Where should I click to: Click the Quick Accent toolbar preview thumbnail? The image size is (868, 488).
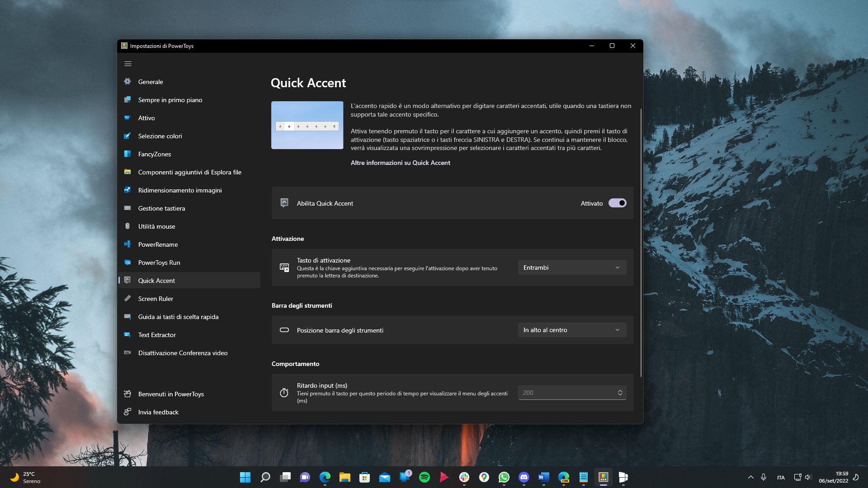[x=307, y=125]
